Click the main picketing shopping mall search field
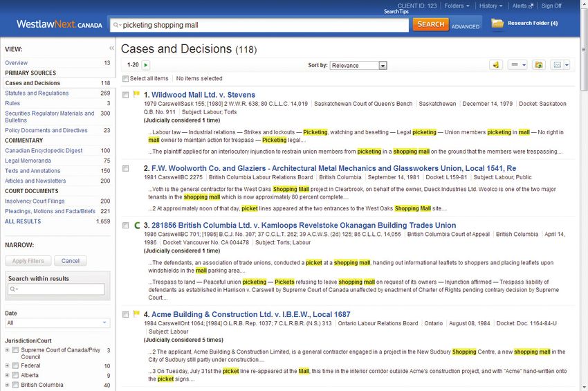The height and width of the screenshot is (391, 588). pyautogui.click(x=259, y=25)
